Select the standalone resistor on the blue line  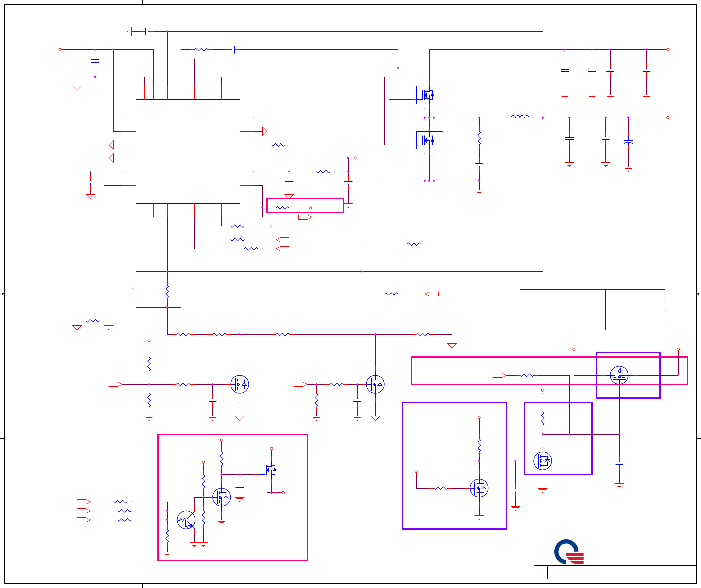click(x=414, y=244)
